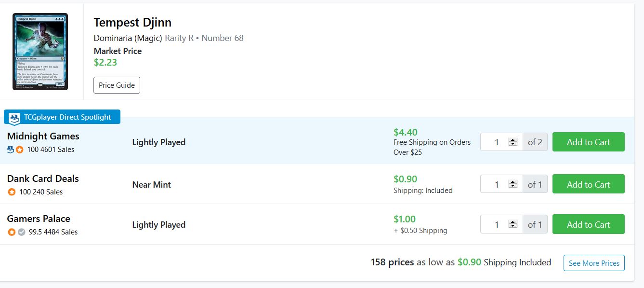Click Dank Card Deals' orange star badge

click(12, 192)
